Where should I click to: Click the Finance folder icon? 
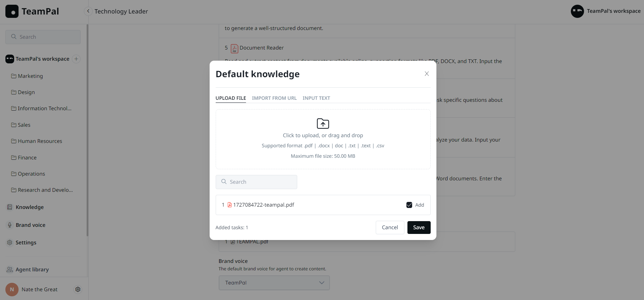coord(14,158)
